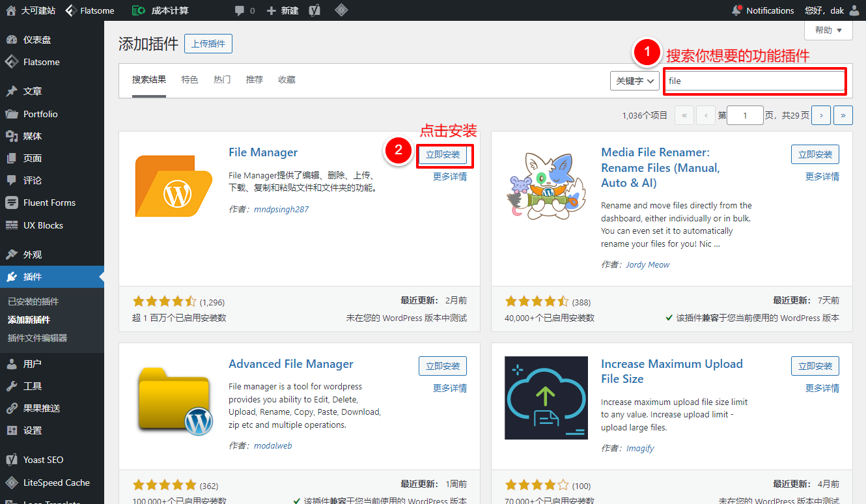866x504 pixels.
Task: Click the diamond icon in the admin bar
Action: [341, 10]
